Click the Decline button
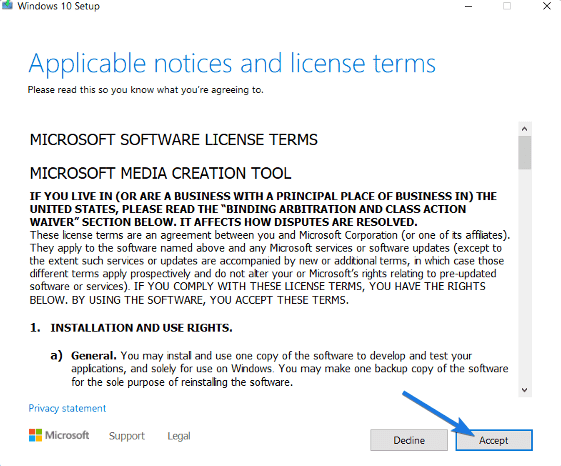The image size is (561, 466). coord(409,440)
